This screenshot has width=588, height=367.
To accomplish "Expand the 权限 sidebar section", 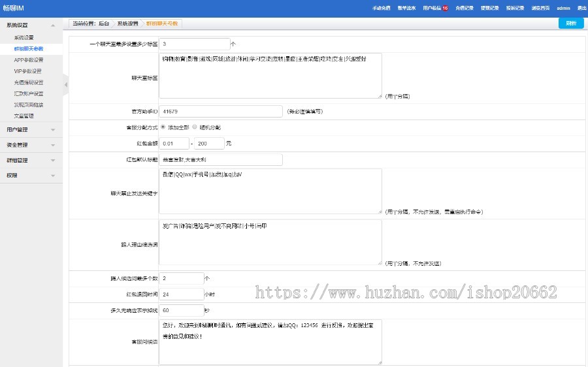I will [52, 175].
